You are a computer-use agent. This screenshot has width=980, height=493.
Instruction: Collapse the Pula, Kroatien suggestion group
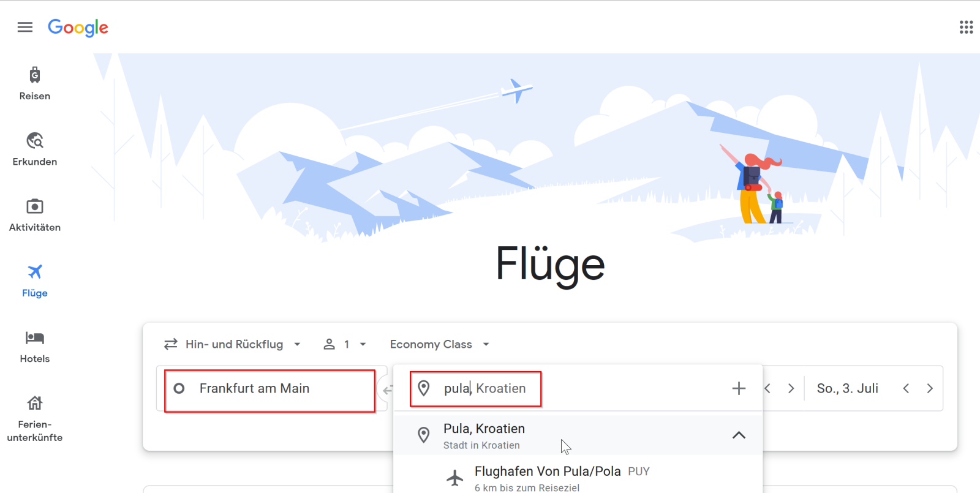[x=739, y=435]
